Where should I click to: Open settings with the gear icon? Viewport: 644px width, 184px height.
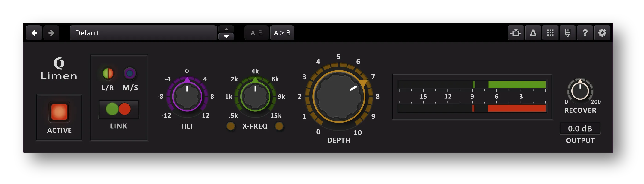click(x=602, y=33)
